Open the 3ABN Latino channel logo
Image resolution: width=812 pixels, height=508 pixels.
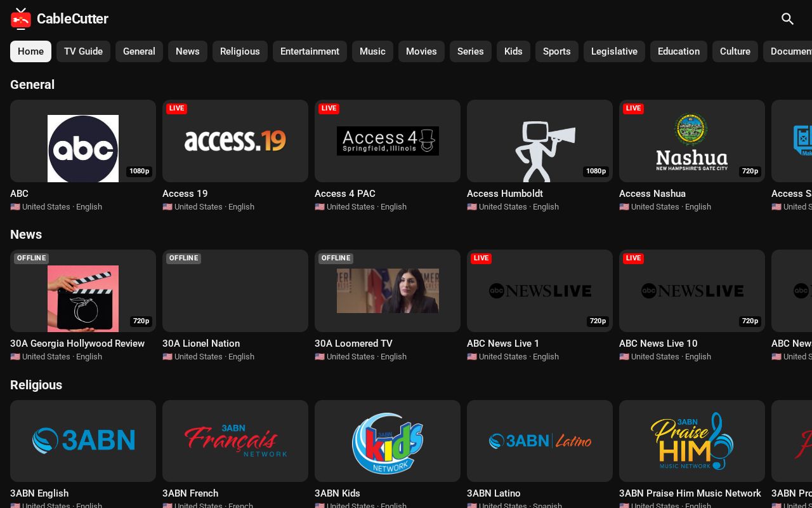[x=540, y=441]
